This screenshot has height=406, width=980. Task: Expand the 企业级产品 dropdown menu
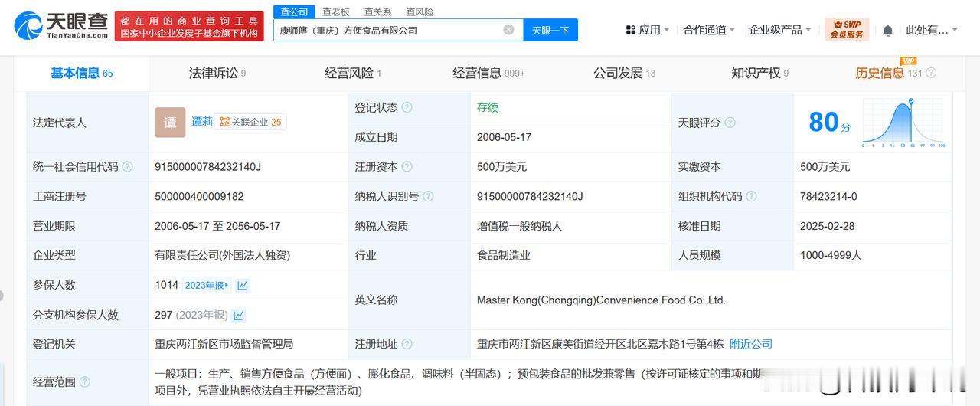pos(780,30)
